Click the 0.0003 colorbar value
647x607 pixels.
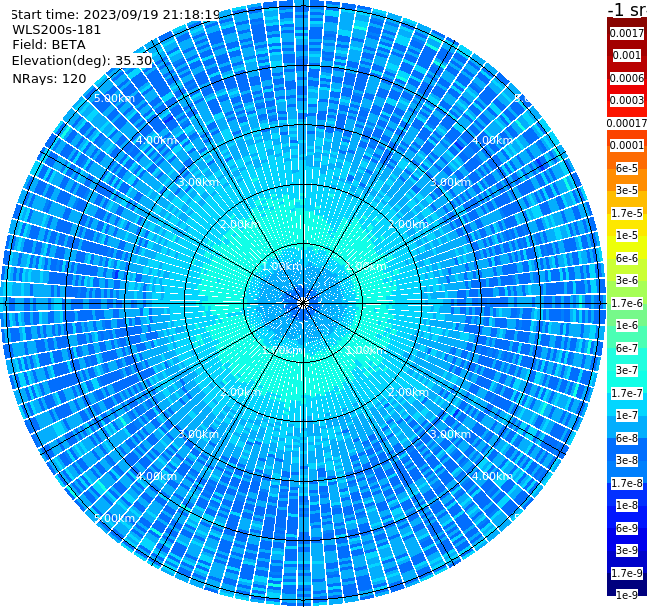coord(627,100)
